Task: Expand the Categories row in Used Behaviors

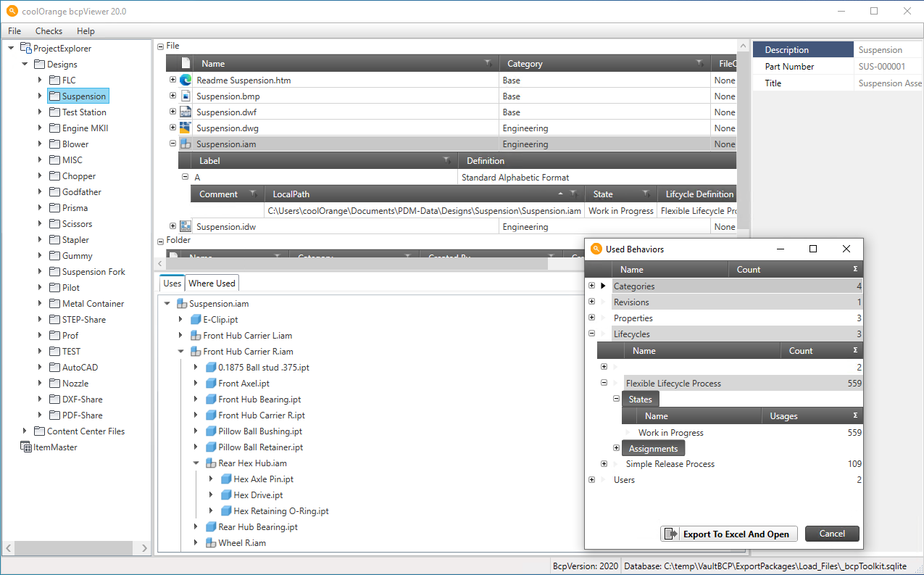Action: click(x=592, y=286)
